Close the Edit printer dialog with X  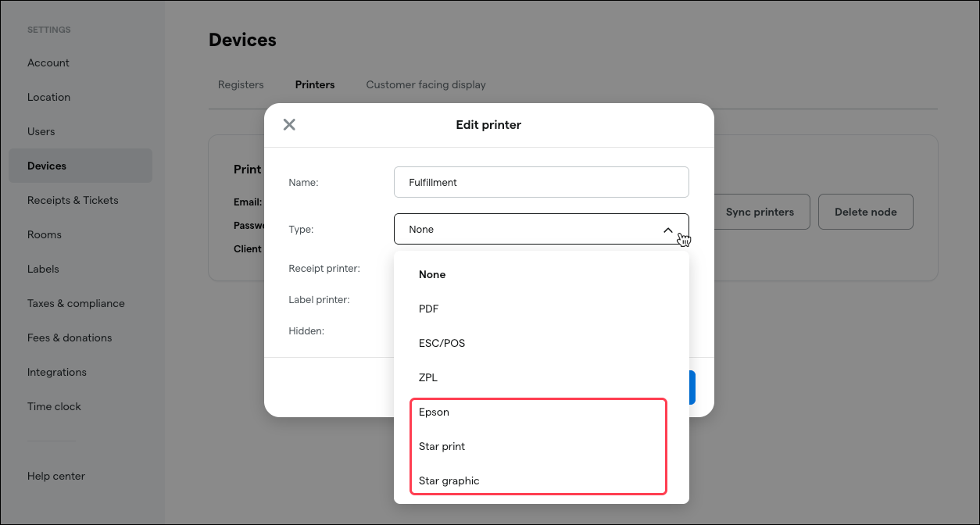289,124
